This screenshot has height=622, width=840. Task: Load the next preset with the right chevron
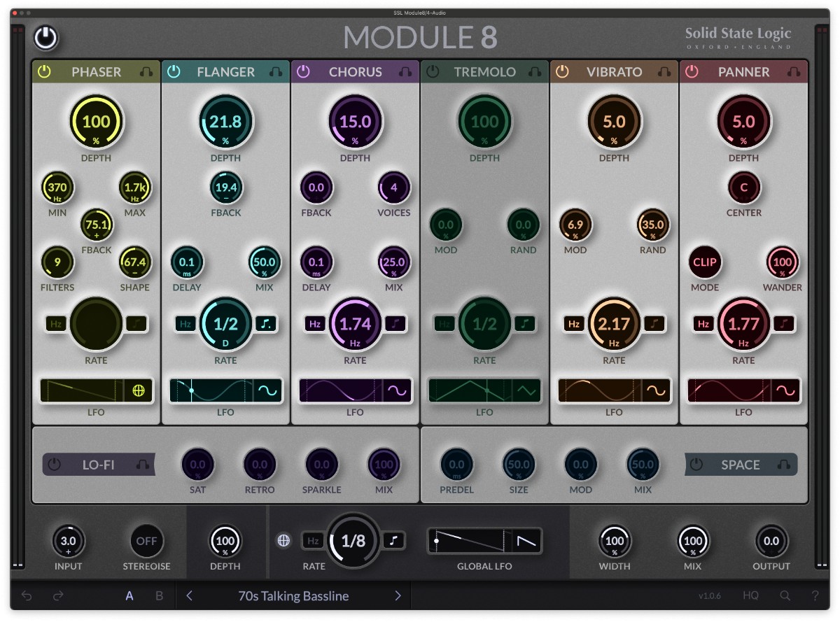398,595
